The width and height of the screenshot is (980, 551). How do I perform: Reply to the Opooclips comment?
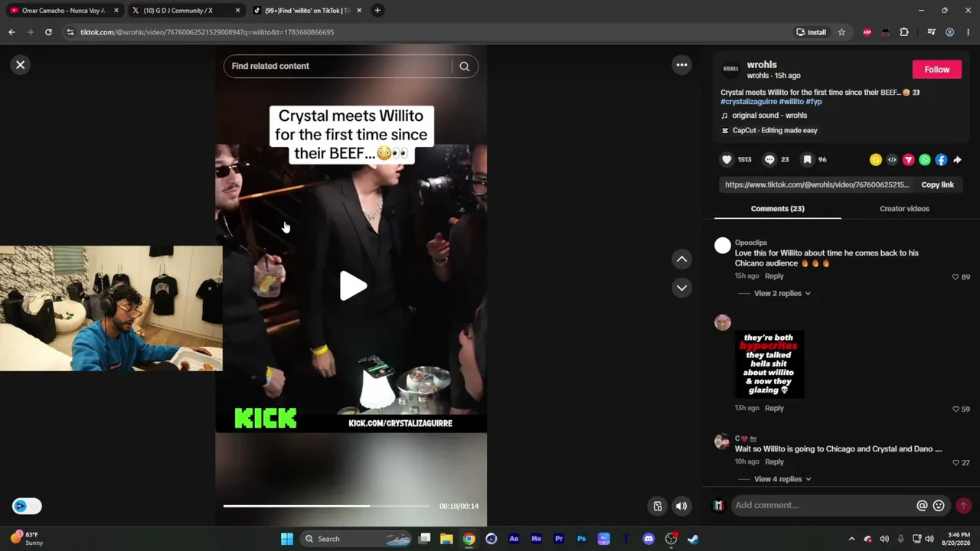[x=774, y=276]
